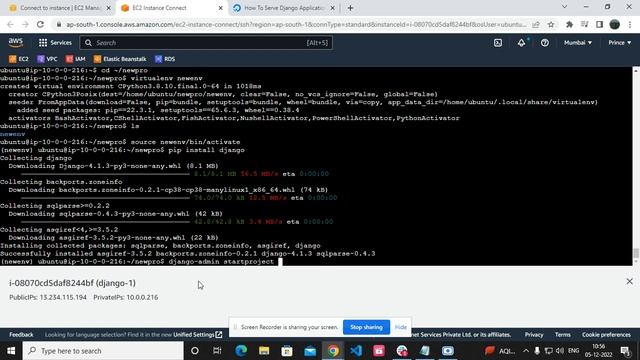Close the How To Serve Django tab

tap(332, 8)
